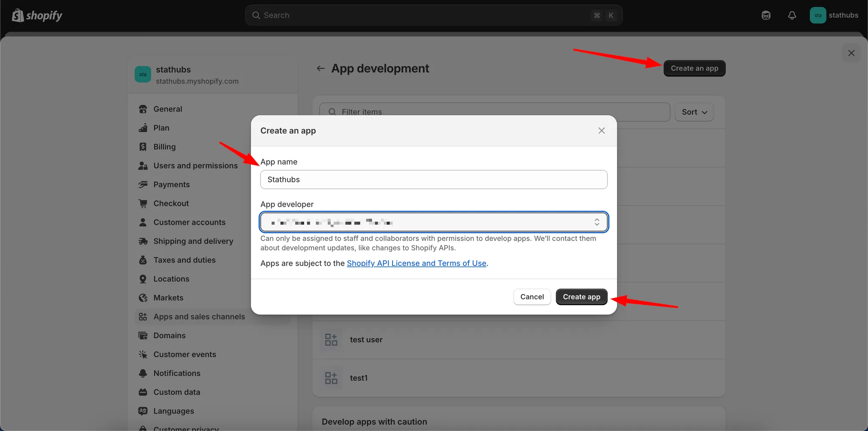
Task: Close the Create an app dialog
Action: [601, 130]
